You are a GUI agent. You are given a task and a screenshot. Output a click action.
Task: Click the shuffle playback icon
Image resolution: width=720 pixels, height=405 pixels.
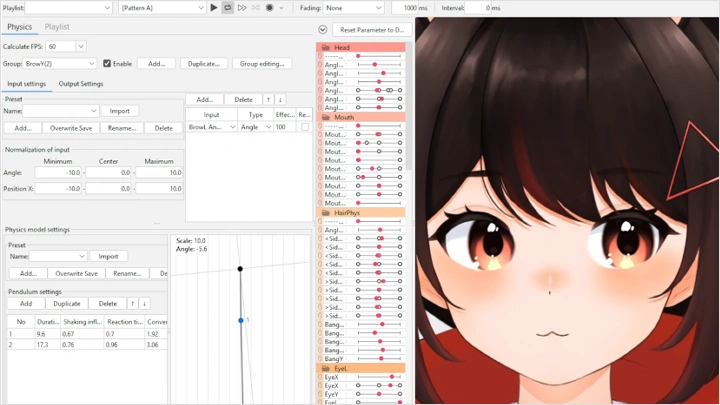256,7
